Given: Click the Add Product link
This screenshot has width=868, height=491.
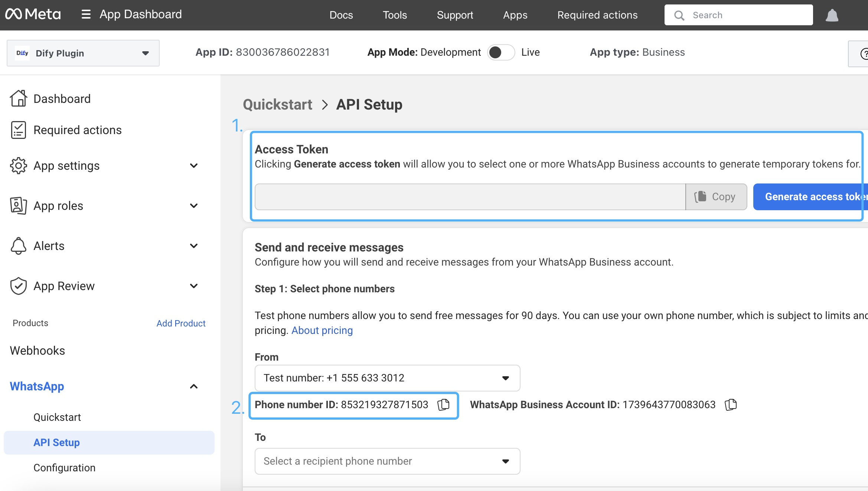Looking at the screenshot, I should (x=181, y=323).
